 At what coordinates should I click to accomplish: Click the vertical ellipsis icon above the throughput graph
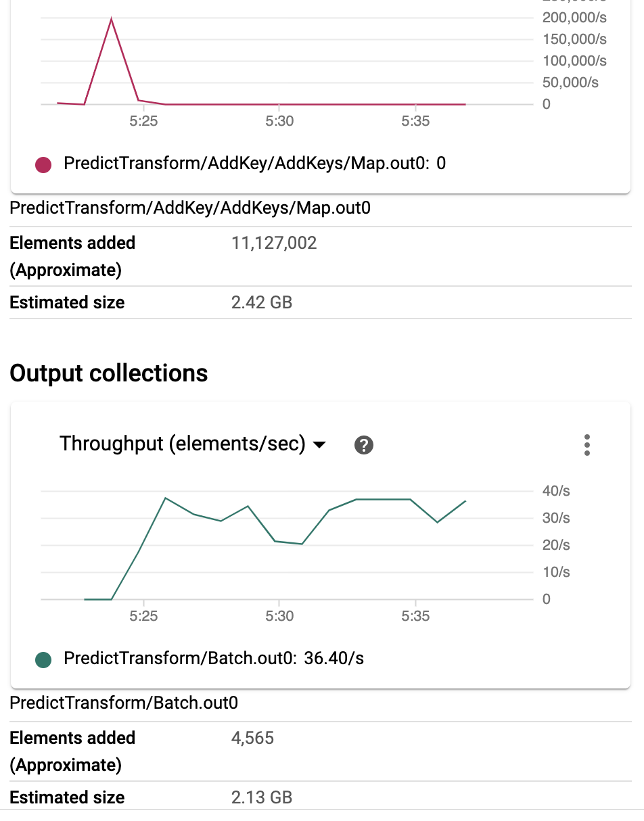click(586, 445)
